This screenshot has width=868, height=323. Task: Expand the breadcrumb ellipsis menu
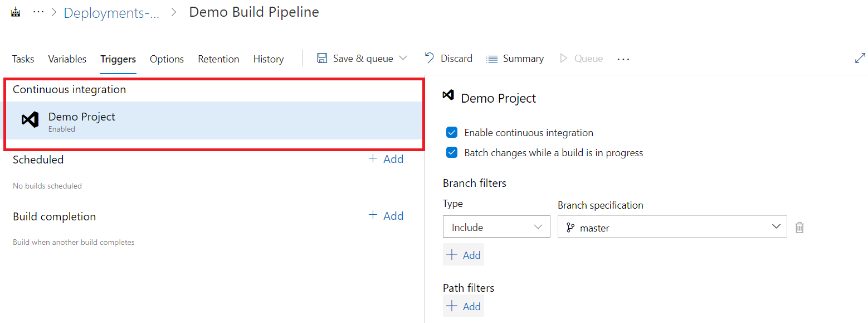38,12
